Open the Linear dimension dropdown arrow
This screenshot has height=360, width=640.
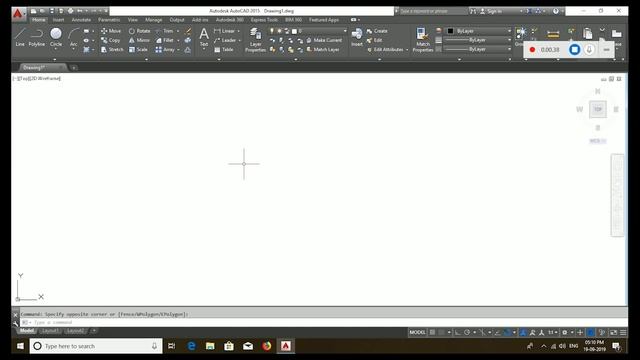click(x=239, y=31)
